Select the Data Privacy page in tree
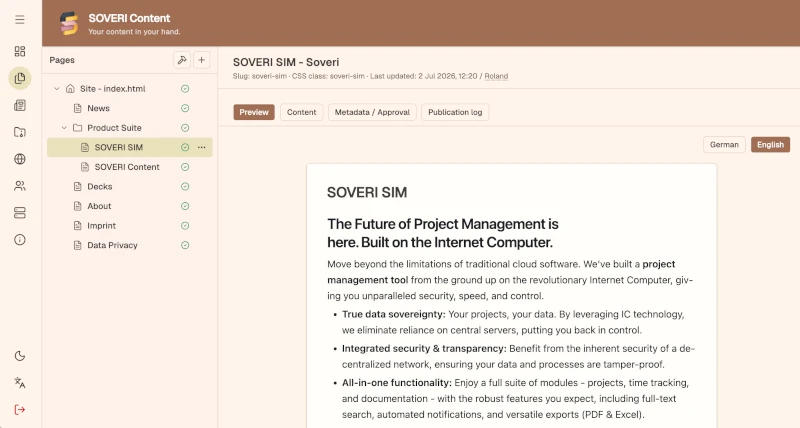 coord(112,245)
